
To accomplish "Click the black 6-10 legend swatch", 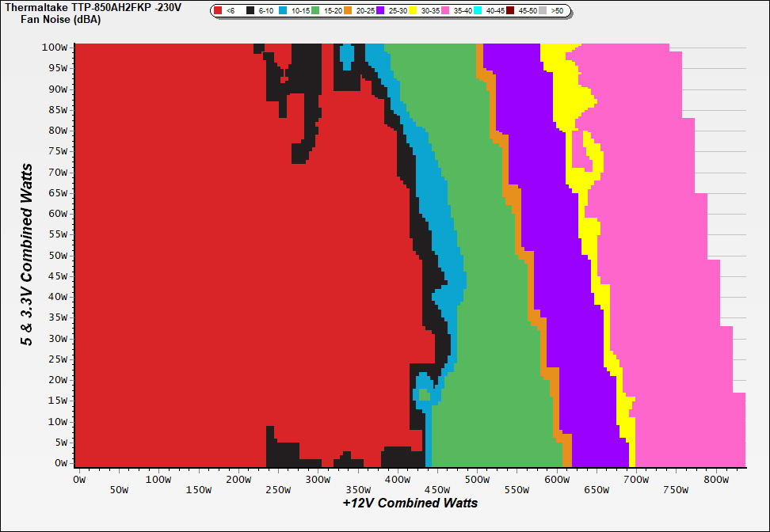I will pyautogui.click(x=250, y=11).
